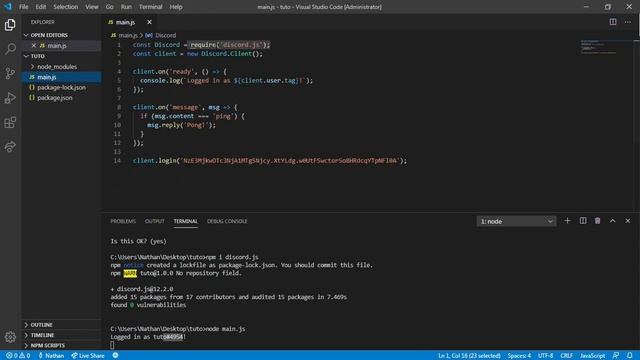Open the Manage gear at sidebar bottom
This screenshot has height=360, width=640.
tap(10, 337)
